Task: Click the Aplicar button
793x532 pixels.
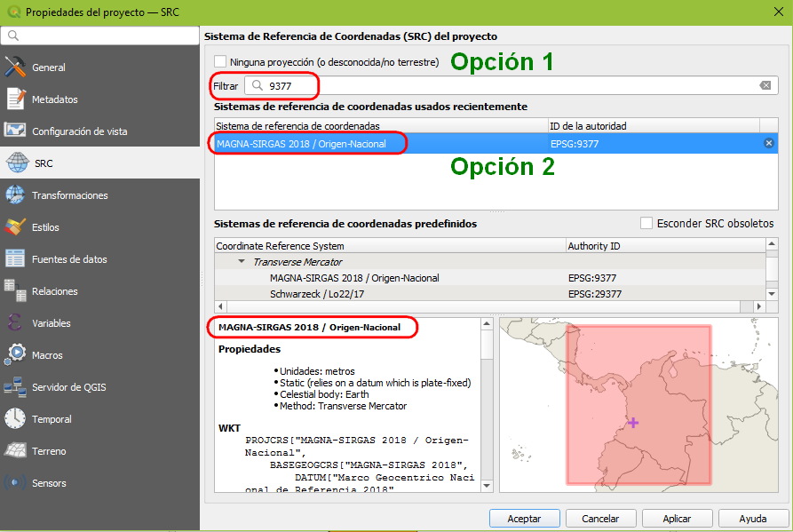Action: [677, 519]
